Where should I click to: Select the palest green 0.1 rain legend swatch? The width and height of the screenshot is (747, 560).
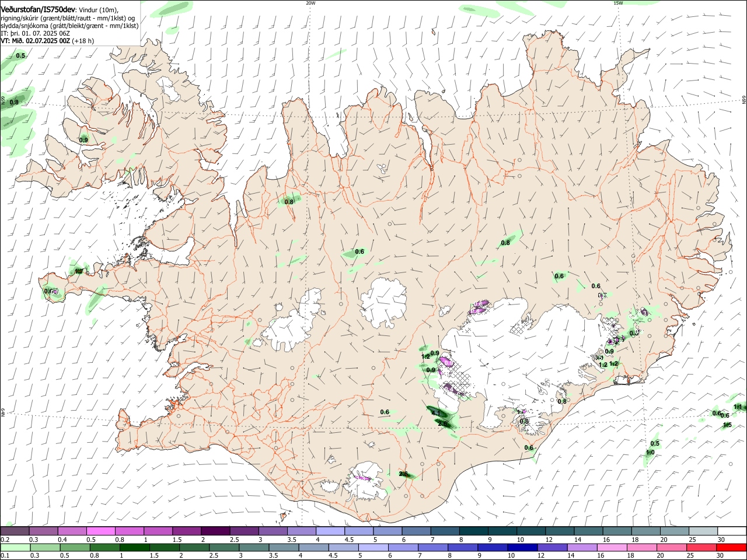pos(15,547)
